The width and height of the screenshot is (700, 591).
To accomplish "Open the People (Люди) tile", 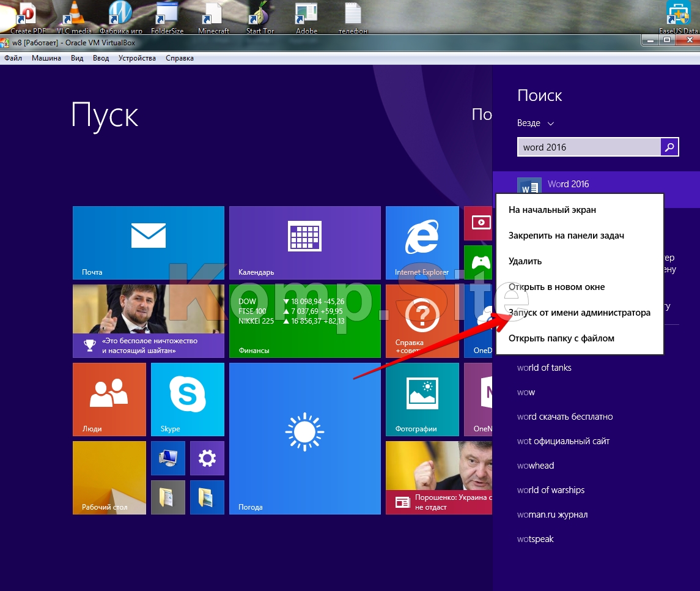I will (109, 400).
